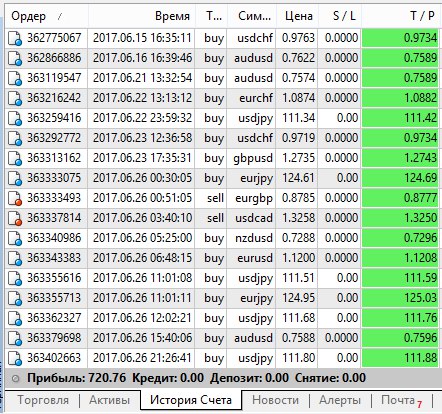The width and height of the screenshot is (442, 414).
Task: Click the buy order icon for 362775067
Action: (x=15, y=38)
